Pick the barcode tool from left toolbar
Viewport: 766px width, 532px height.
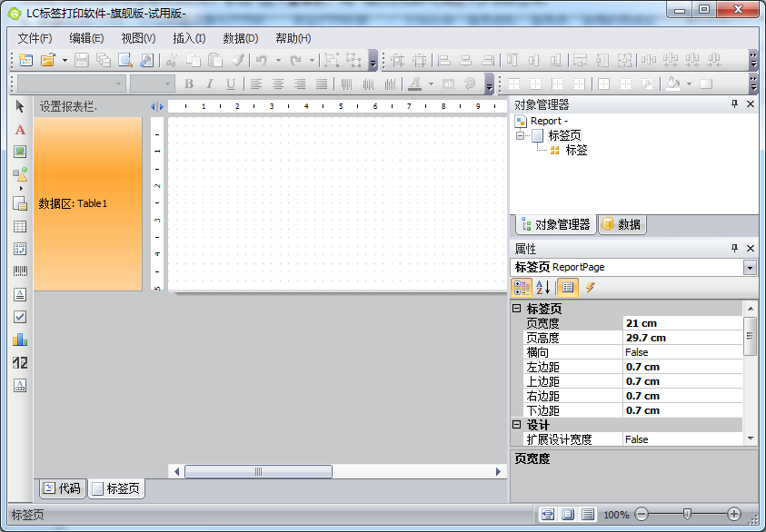19,270
